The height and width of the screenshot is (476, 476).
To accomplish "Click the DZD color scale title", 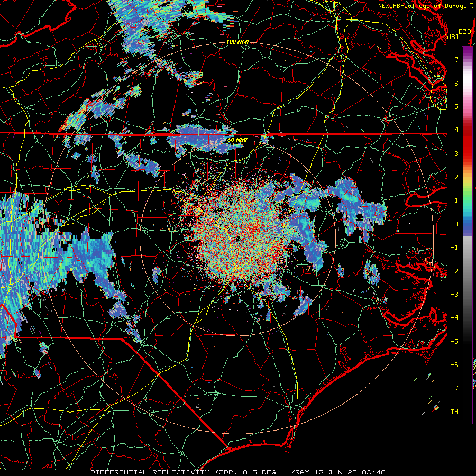I will coord(464,32).
